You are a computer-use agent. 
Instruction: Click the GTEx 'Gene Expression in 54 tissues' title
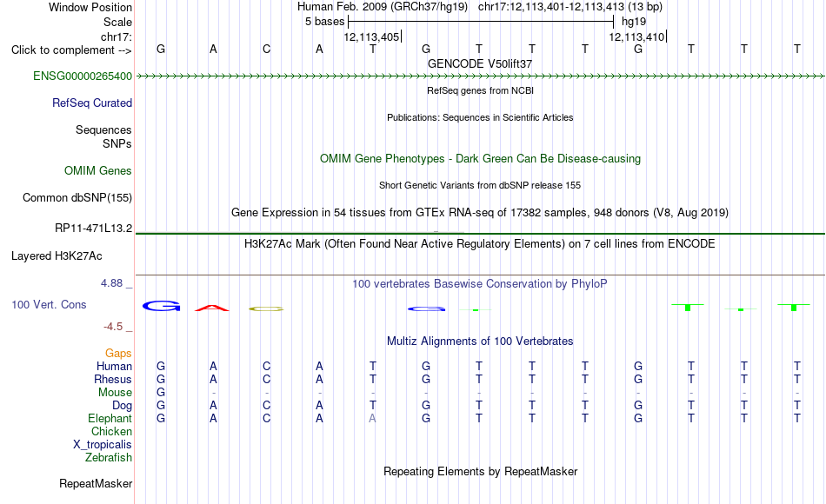pos(480,212)
